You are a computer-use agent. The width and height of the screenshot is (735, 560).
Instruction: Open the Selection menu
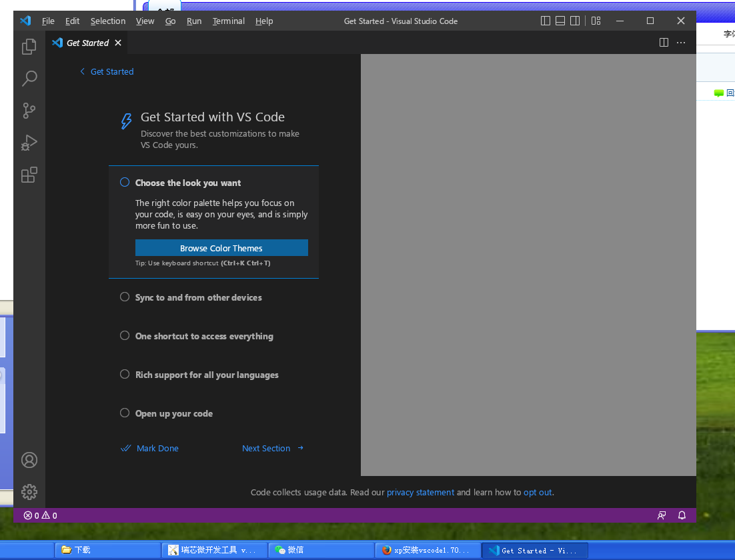point(108,21)
